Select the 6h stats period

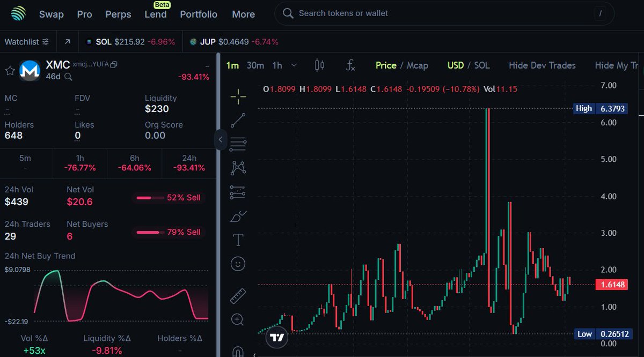(135, 163)
